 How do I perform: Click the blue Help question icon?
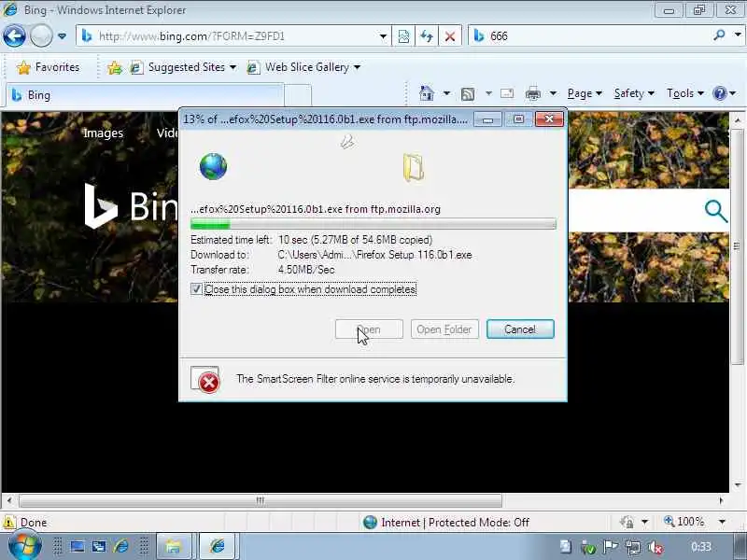pyautogui.click(x=719, y=93)
